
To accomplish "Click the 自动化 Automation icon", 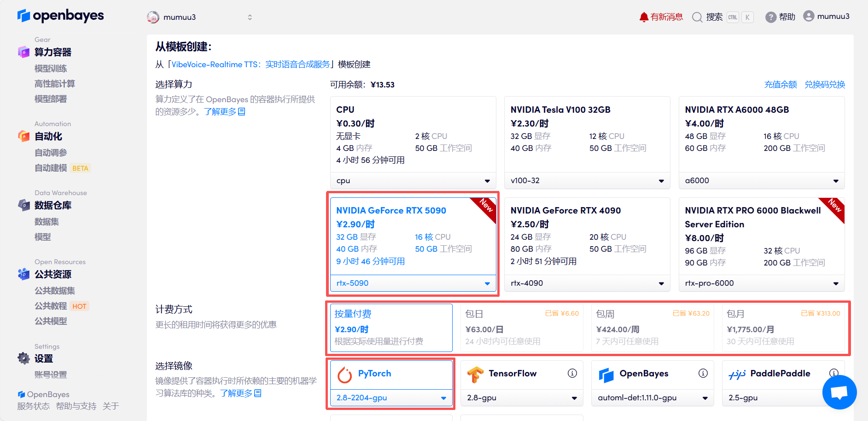I will [x=23, y=136].
